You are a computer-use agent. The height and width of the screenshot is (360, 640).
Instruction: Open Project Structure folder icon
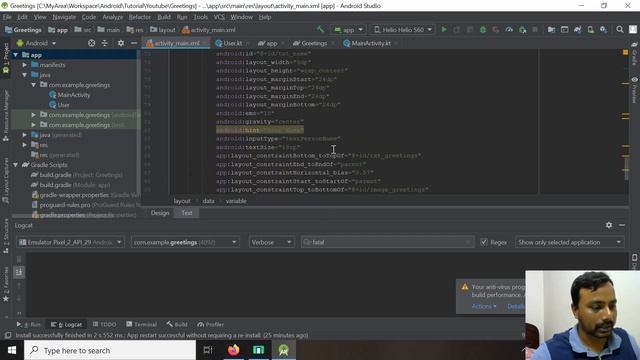pyautogui.click(x=551, y=29)
